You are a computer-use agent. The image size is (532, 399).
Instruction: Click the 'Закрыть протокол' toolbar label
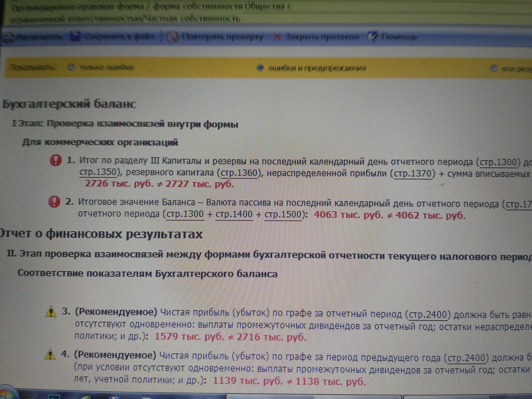pos(322,37)
